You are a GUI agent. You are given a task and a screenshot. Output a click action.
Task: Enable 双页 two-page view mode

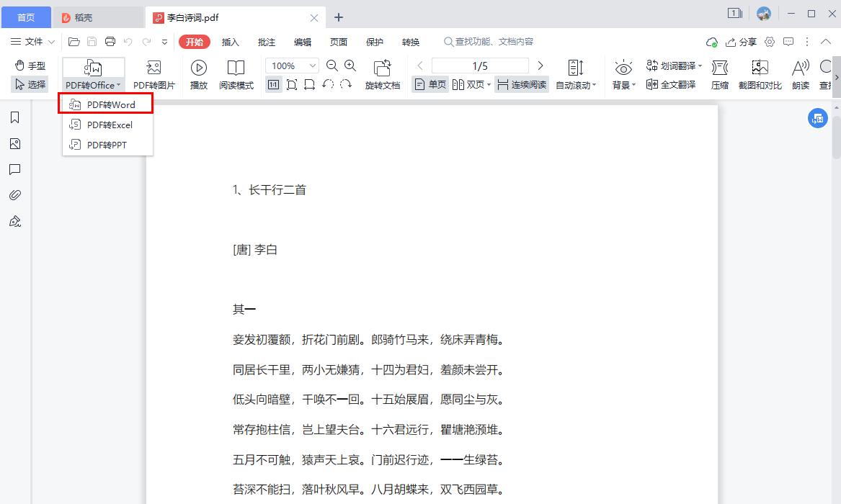tap(469, 84)
